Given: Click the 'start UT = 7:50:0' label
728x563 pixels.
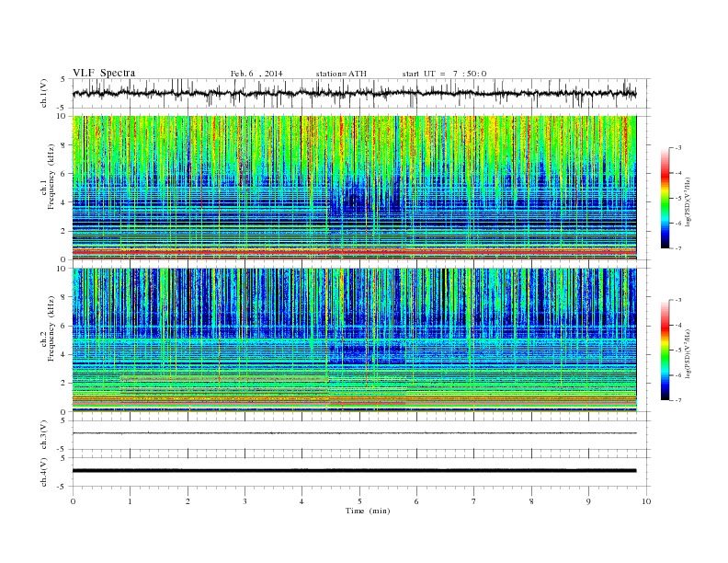Looking at the screenshot, I should coord(444,74).
